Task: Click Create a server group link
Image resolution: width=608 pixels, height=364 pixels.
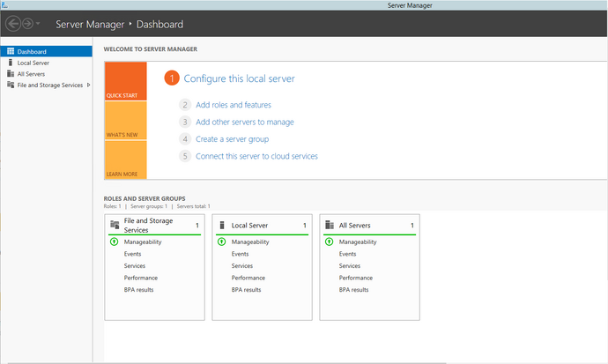Action: tap(233, 139)
